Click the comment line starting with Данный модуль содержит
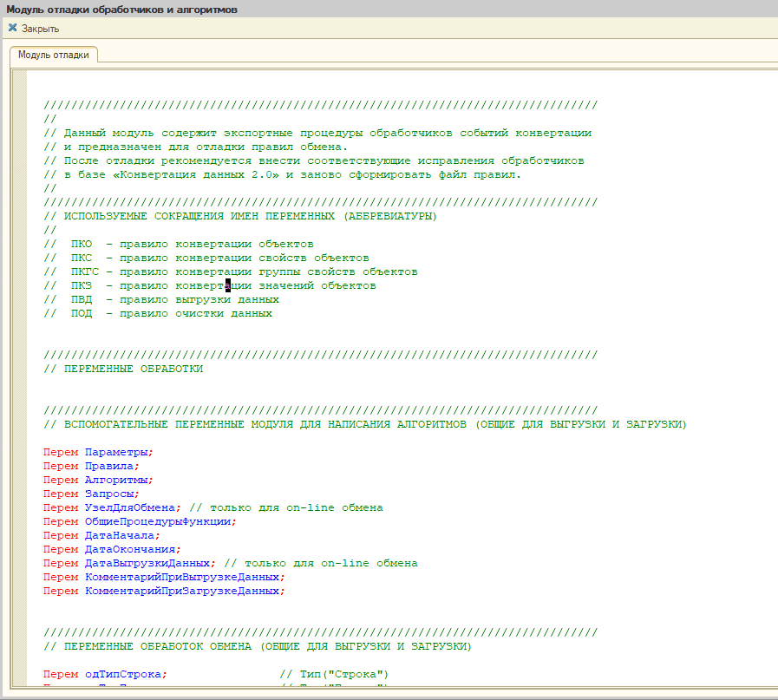 tap(317, 133)
